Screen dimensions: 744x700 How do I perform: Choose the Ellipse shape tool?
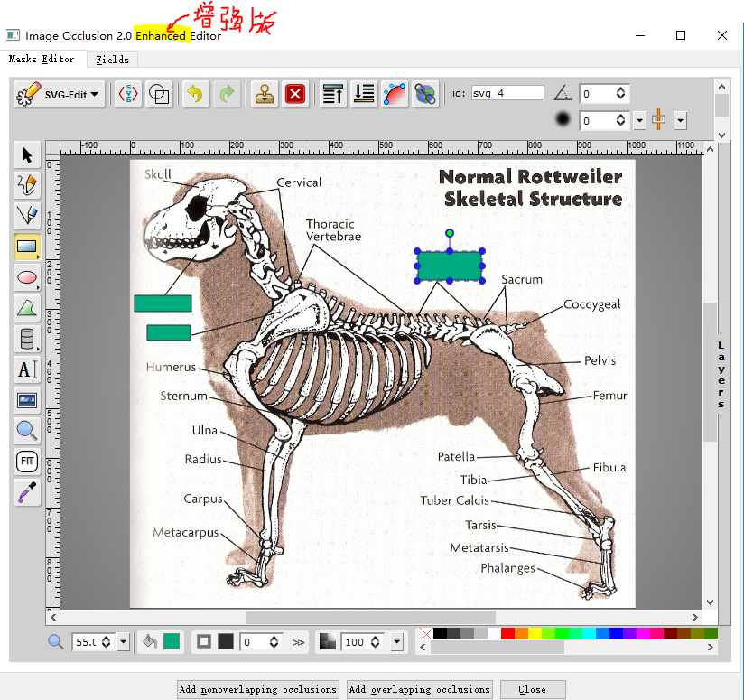pyautogui.click(x=27, y=277)
